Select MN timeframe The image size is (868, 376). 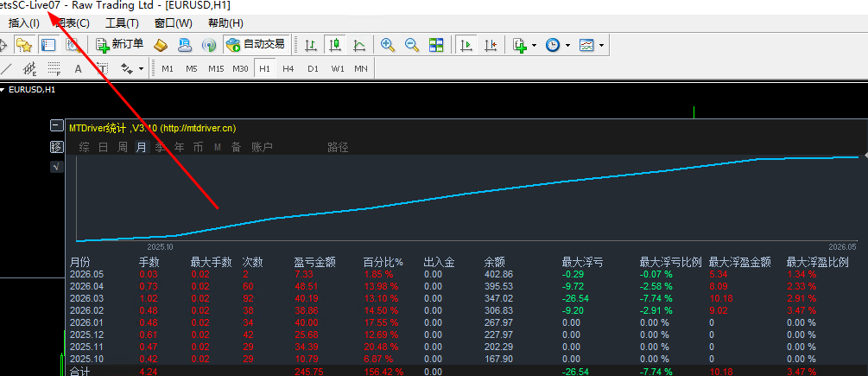361,69
